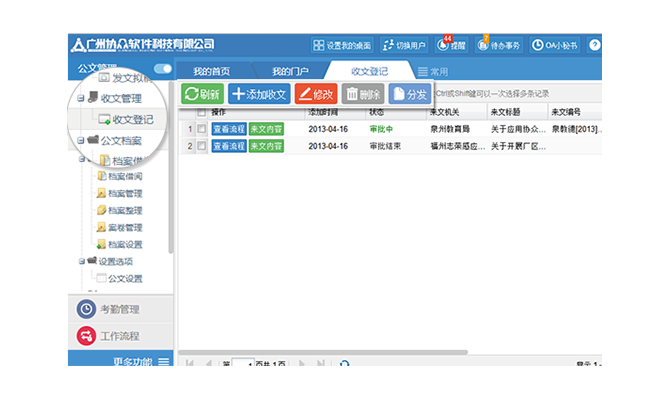Click the red 修改 edit button
670x412 pixels.
[x=316, y=94]
